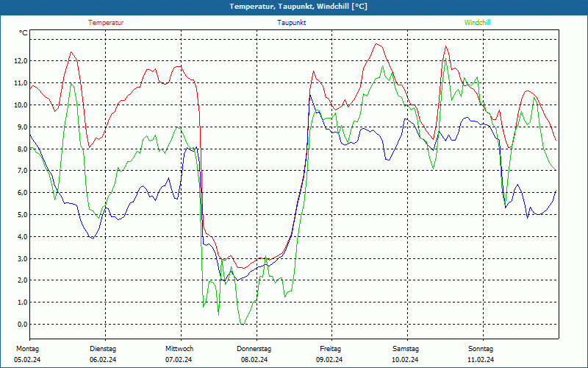
Task: Click the chart title Temperatur, Taupunkt, Windchill
Action: [298, 7]
